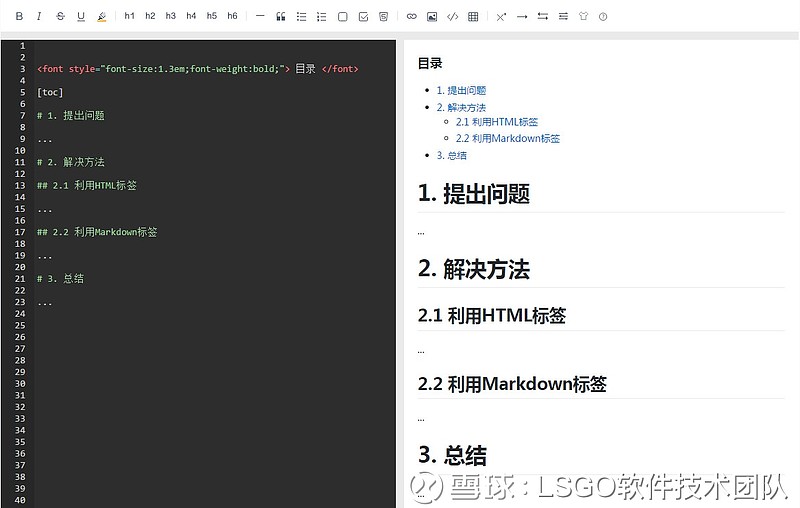
Task: Click preview heading '3. 总结'
Action: (x=453, y=455)
